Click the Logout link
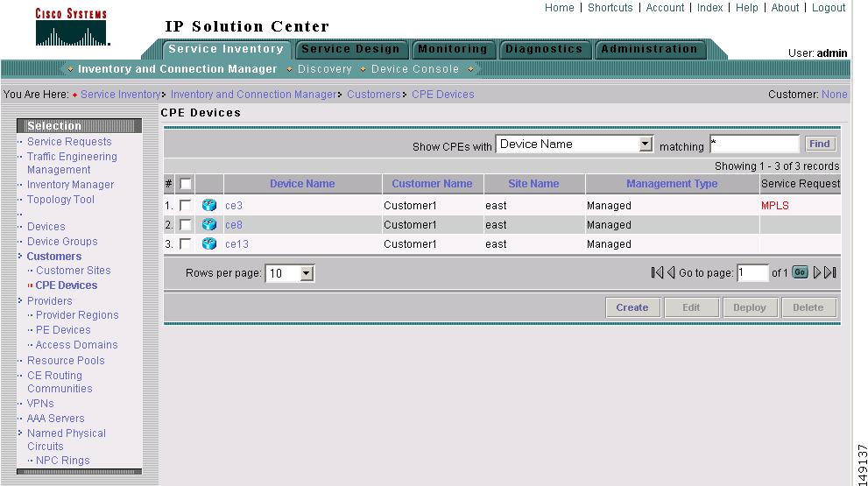 (x=828, y=8)
